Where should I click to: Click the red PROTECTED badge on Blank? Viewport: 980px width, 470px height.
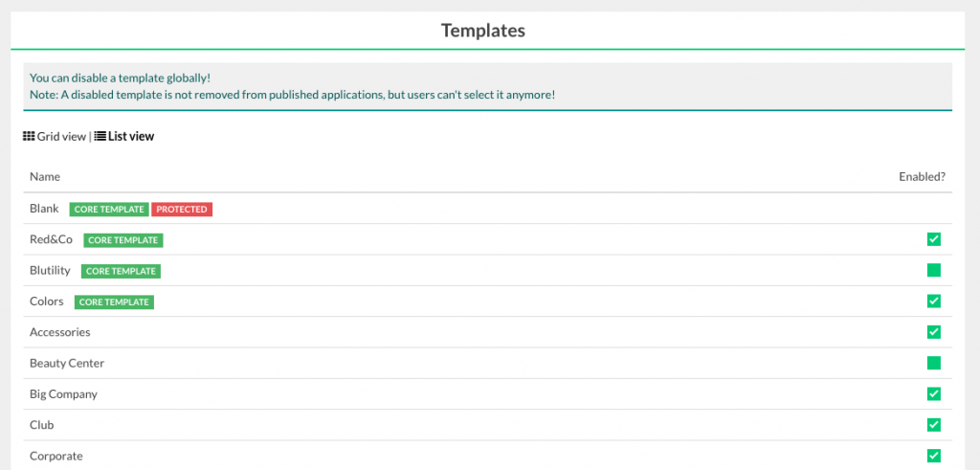point(182,209)
